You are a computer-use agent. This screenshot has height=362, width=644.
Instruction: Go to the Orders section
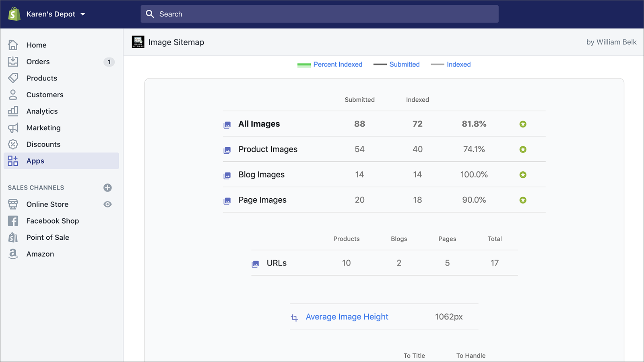click(x=38, y=62)
